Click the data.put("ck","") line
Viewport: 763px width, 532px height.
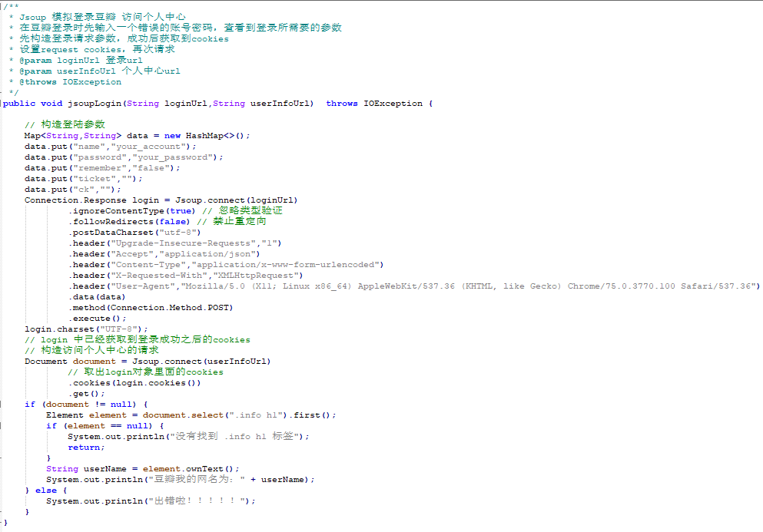pos(72,189)
